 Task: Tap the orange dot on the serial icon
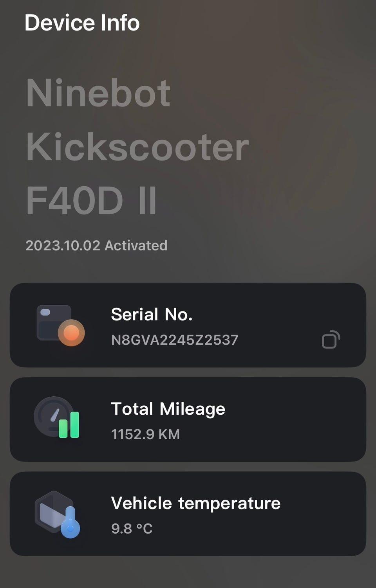click(71, 333)
